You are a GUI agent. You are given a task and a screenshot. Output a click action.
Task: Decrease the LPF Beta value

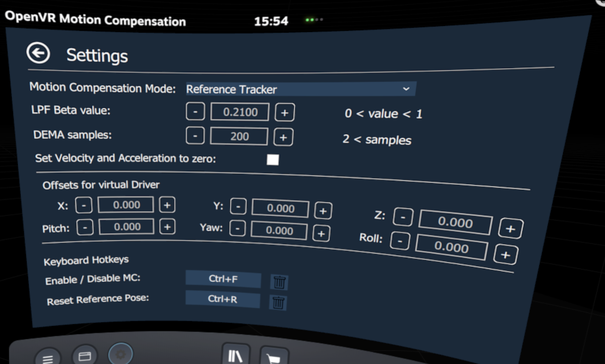(195, 112)
